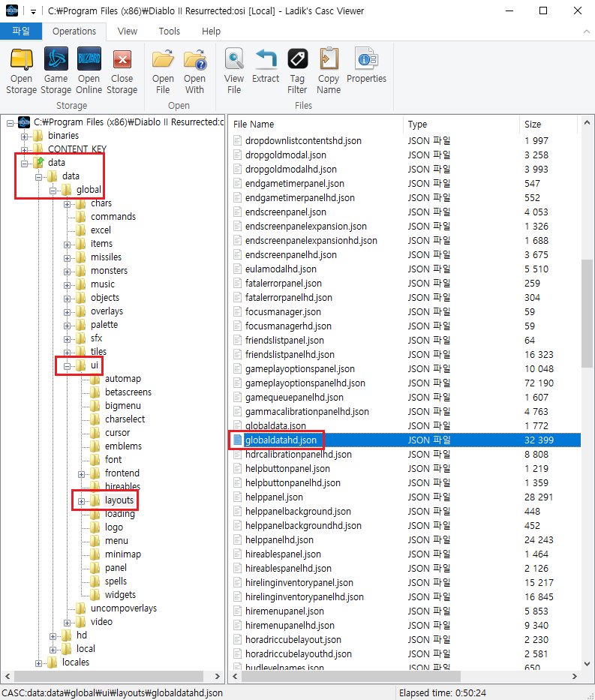
Task: Select the excel folder in tree
Action: (101, 230)
